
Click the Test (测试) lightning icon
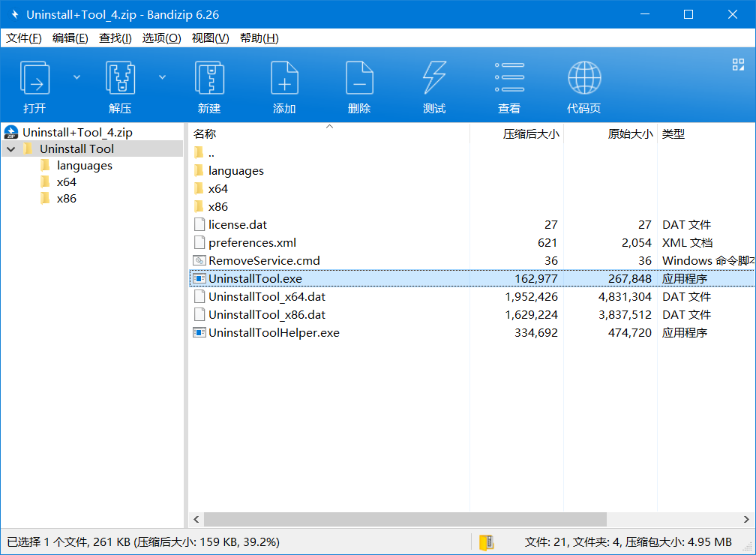[x=434, y=78]
